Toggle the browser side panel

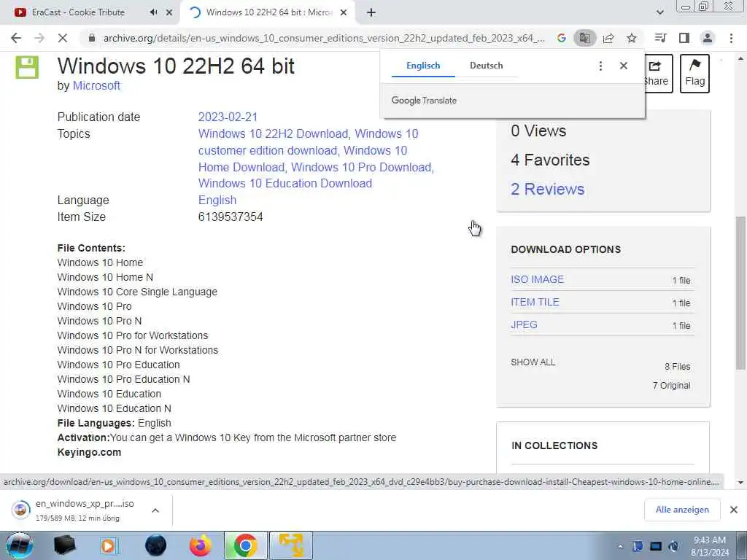tap(684, 38)
